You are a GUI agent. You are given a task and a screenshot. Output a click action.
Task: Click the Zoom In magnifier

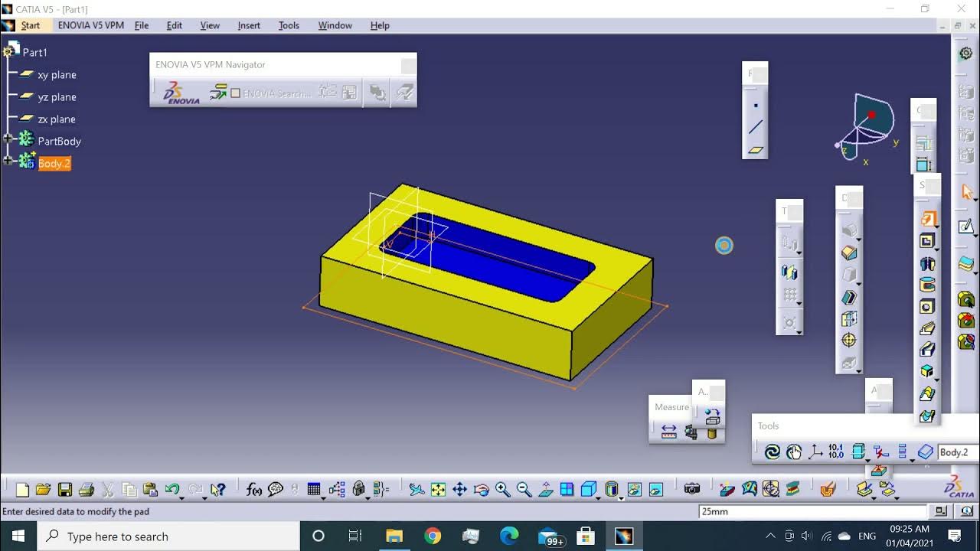pyautogui.click(x=502, y=490)
